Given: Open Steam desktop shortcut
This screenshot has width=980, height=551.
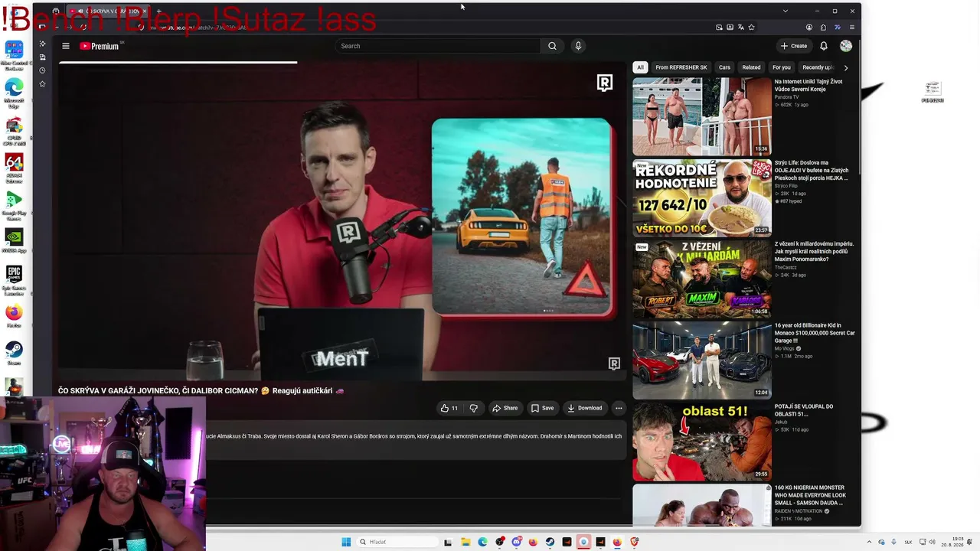Looking at the screenshot, I should click(x=14, y=353).
